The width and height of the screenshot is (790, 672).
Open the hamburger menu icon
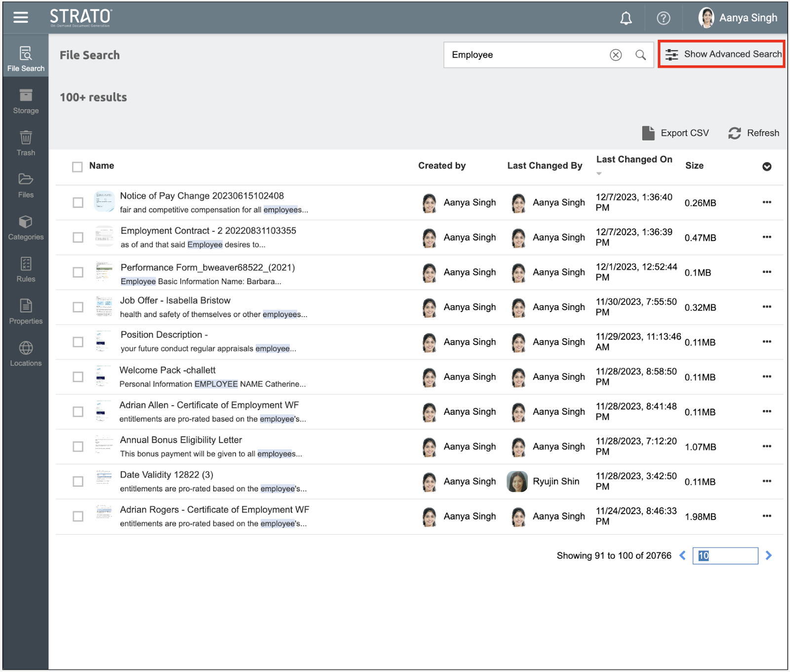pyautogui.click(x=21, y=18)
